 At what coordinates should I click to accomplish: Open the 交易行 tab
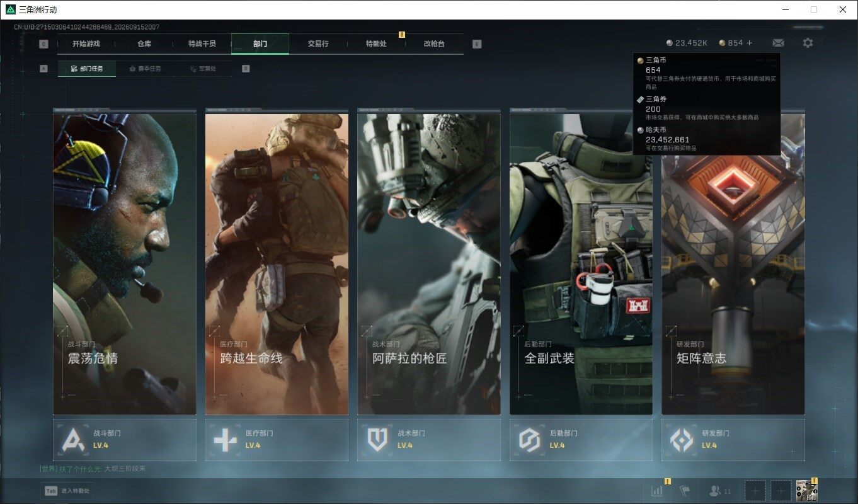point(318,44)
